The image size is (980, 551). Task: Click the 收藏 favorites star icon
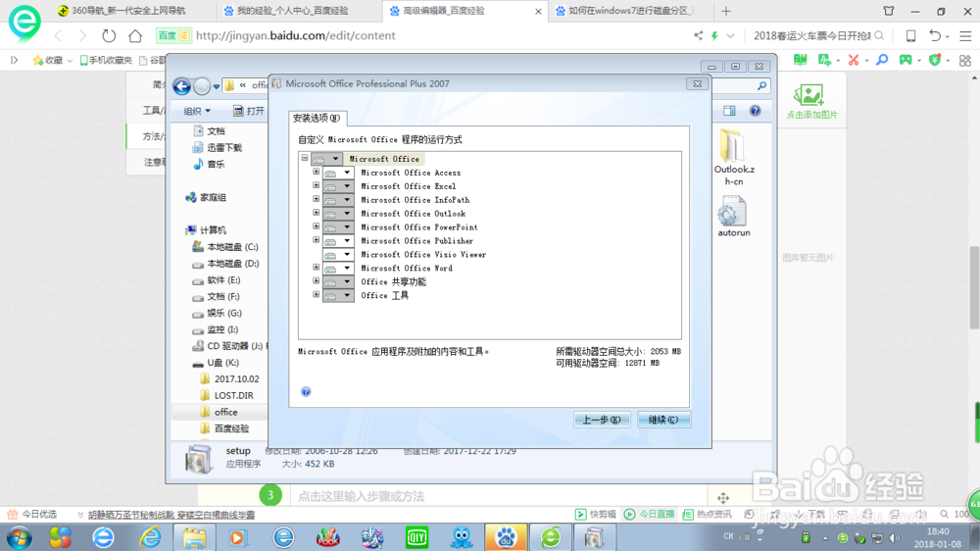coord(38,60)
